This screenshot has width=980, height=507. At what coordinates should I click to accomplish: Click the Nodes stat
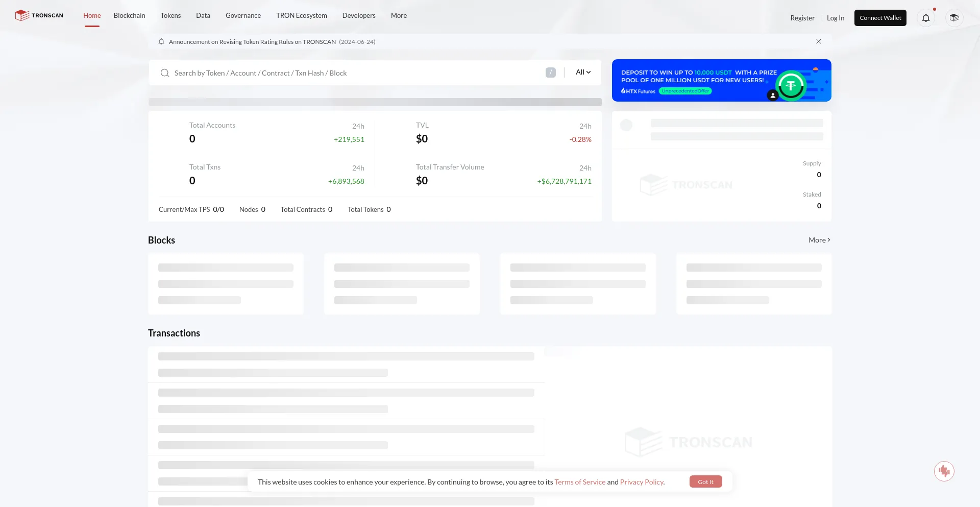[x=252, y=209]
